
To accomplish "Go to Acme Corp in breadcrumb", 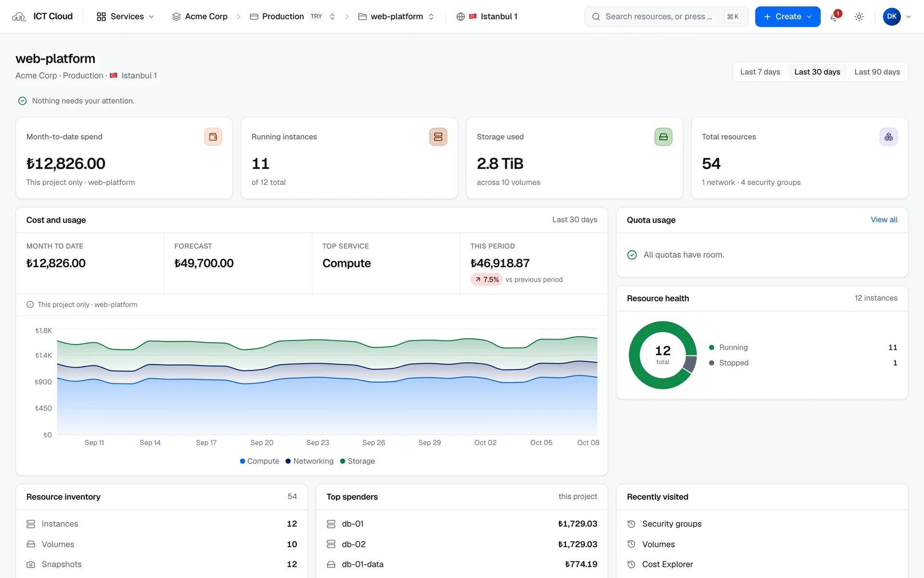I will tap(200, 17).
